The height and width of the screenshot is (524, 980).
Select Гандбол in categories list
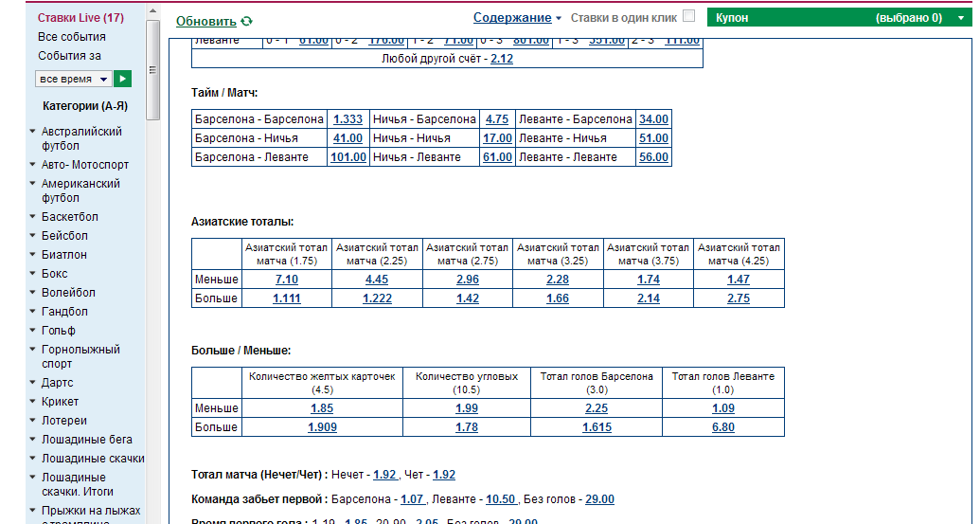pos(64,312)
